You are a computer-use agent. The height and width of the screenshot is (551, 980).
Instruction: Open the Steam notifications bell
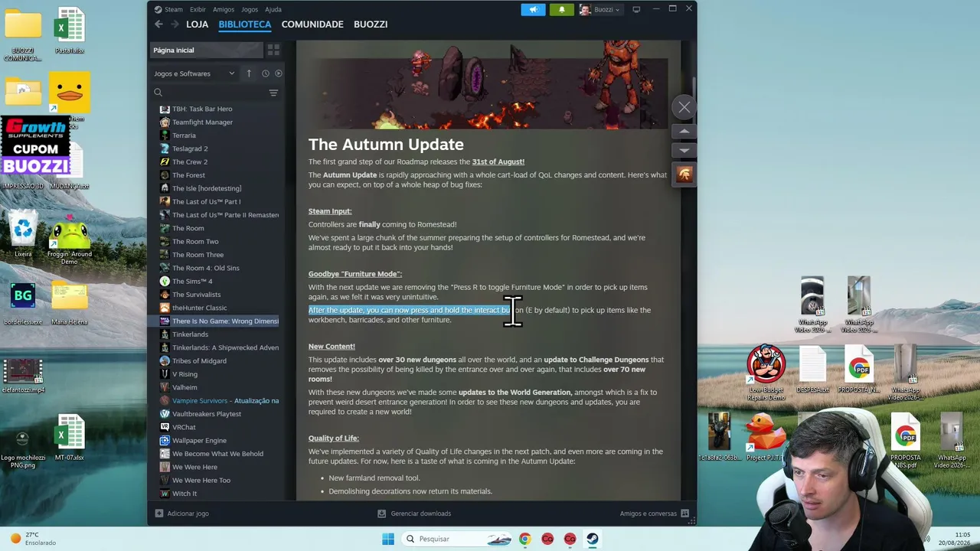pos(561,9)
